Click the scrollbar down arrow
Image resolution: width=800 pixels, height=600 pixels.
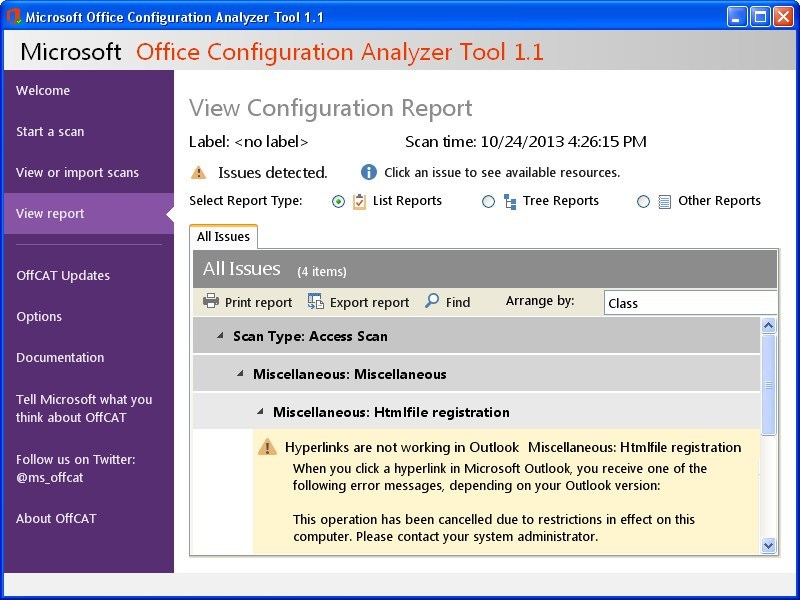tap(767, 546)
